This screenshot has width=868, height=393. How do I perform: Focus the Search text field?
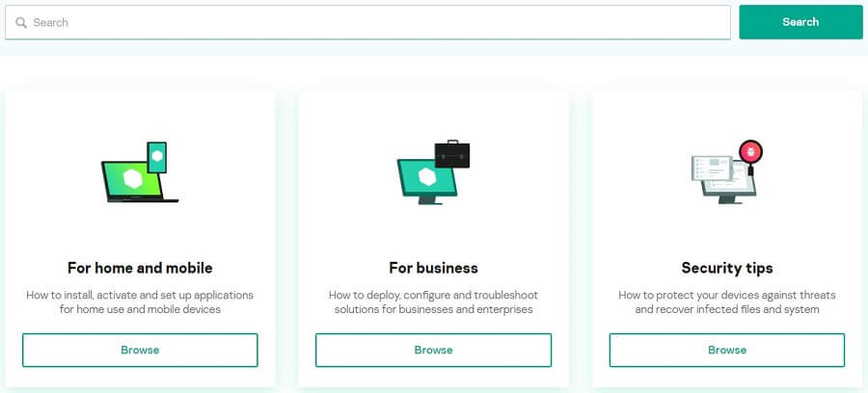coord(367,23)
